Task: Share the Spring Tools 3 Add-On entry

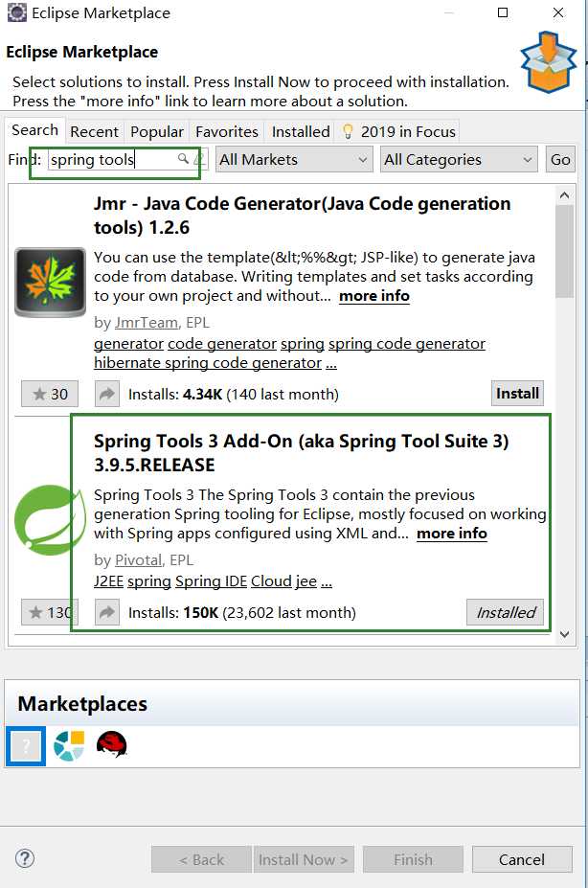Action: pos(107,612)
